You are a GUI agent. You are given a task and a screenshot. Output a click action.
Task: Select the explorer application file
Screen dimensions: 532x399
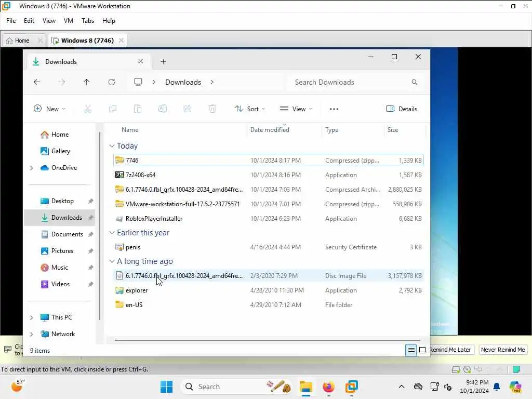pos(269,290)
